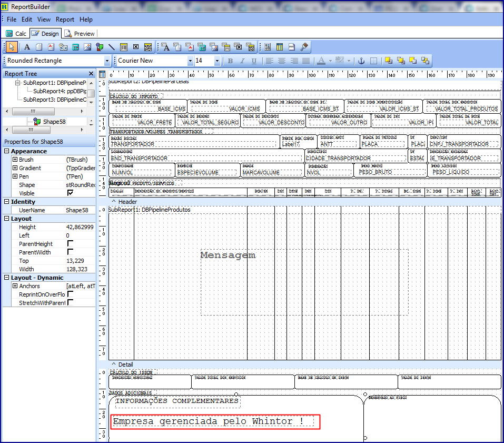
Task: Choose the DBBarcode data component tool
Action: click(226, 47)
